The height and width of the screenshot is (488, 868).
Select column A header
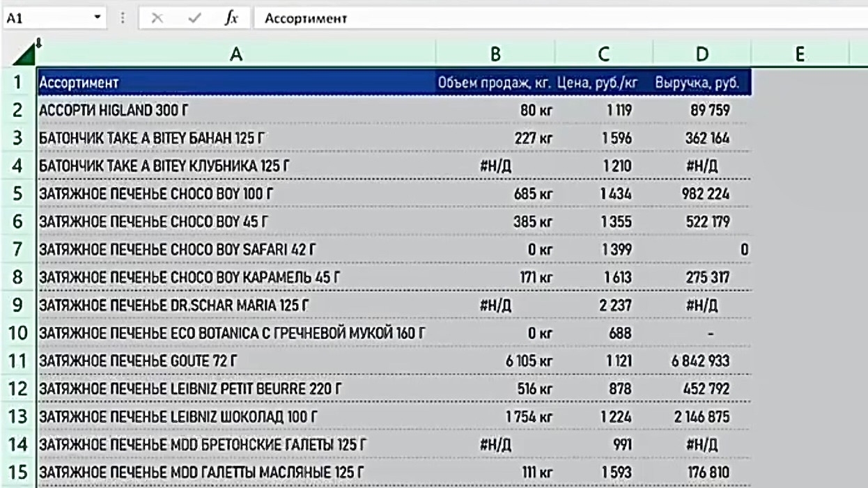coord(236,55)
